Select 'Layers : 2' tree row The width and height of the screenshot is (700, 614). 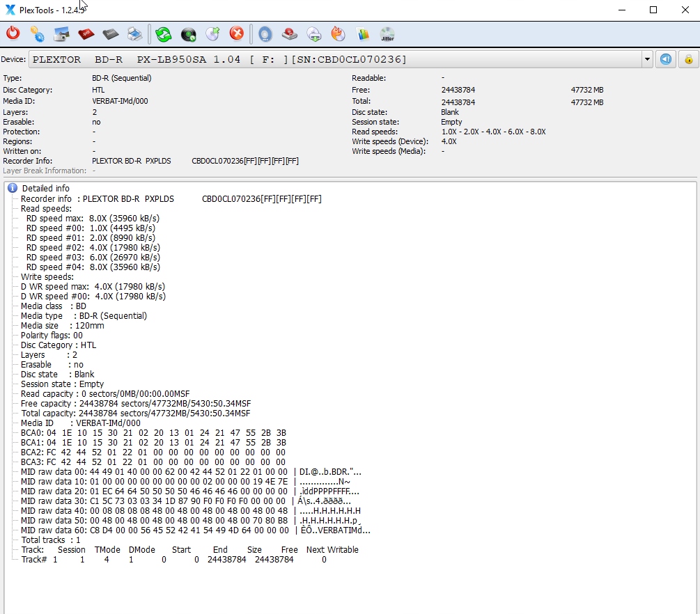coord(49,355)
